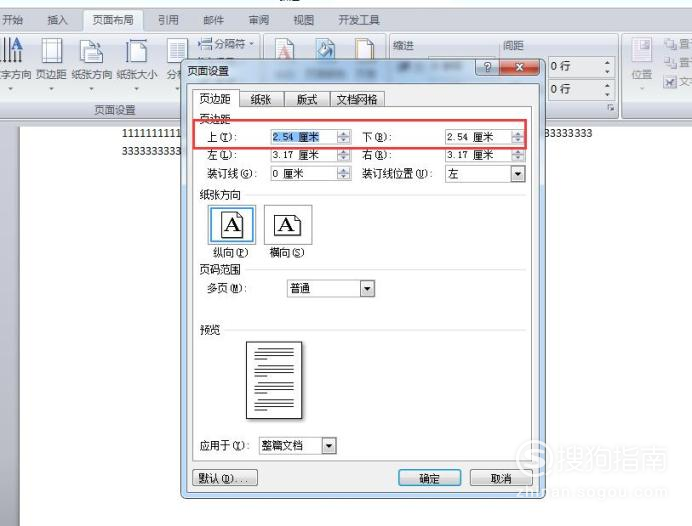
Task: Adjust the Right margin spinner arrows
Action: [518, 155]
